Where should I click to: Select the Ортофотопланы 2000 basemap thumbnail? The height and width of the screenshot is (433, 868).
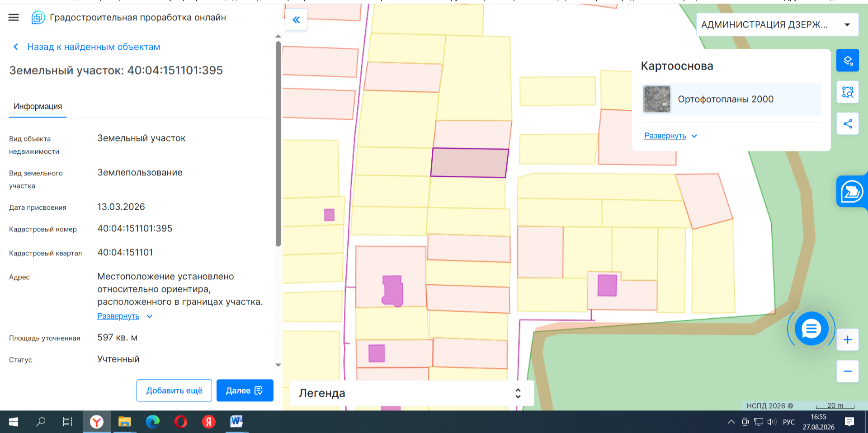point(657,99)
